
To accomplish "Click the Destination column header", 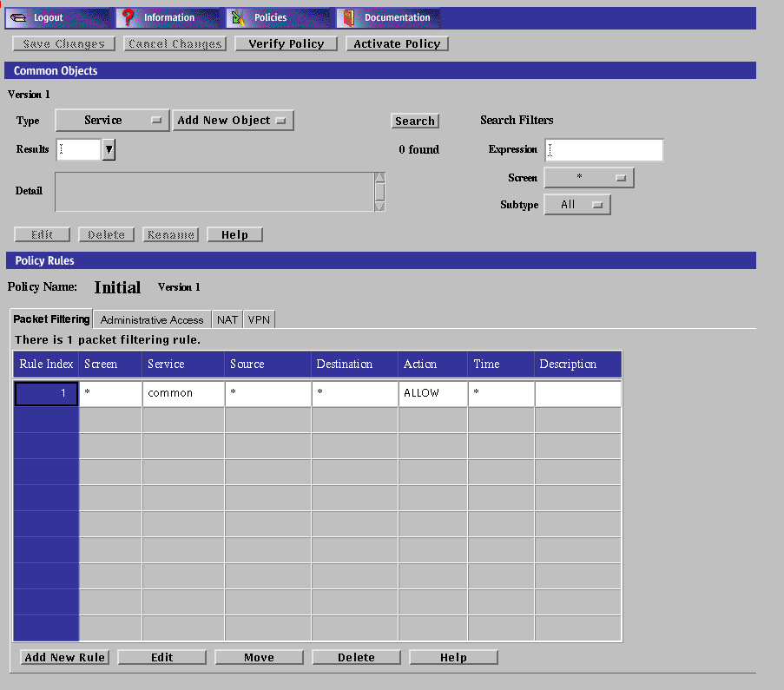I will (355, 364).
